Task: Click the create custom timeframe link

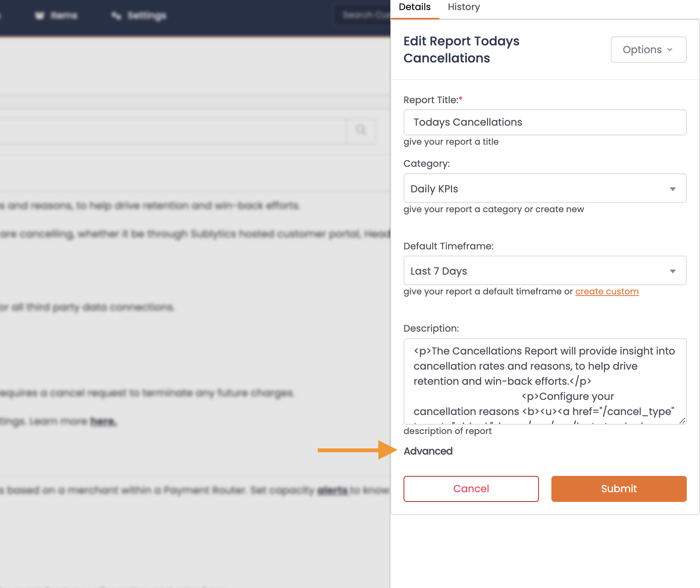Action: point(606,291)
